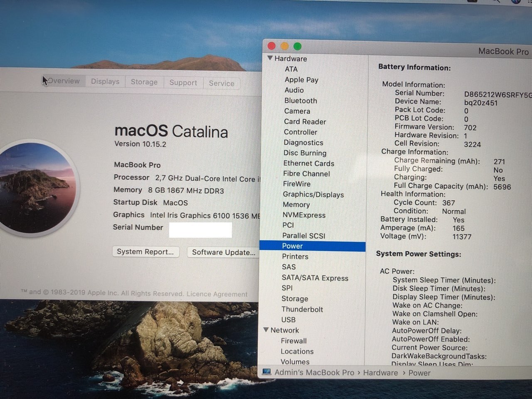The height and width of the screenshot is (399, 532).
Task: Click the computer icon in the path bar
Action: (266, 372)
